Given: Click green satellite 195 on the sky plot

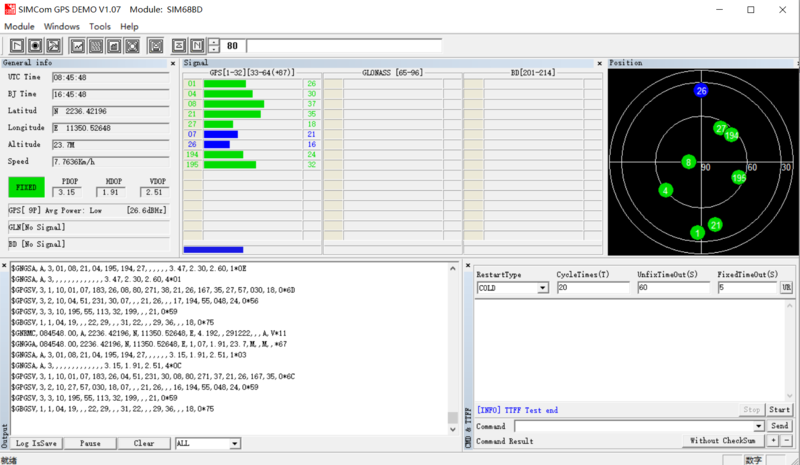Looking at the screenshot, I should pos(739,178).
